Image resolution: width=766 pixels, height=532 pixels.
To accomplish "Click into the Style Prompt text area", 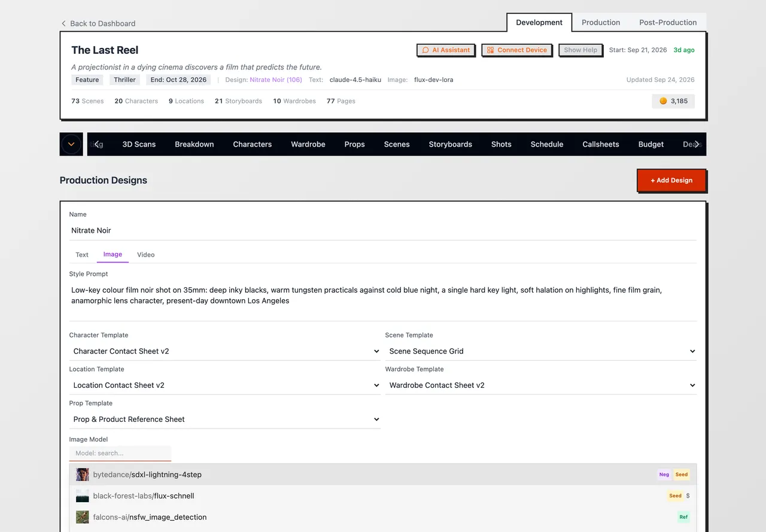I will 383,301.
